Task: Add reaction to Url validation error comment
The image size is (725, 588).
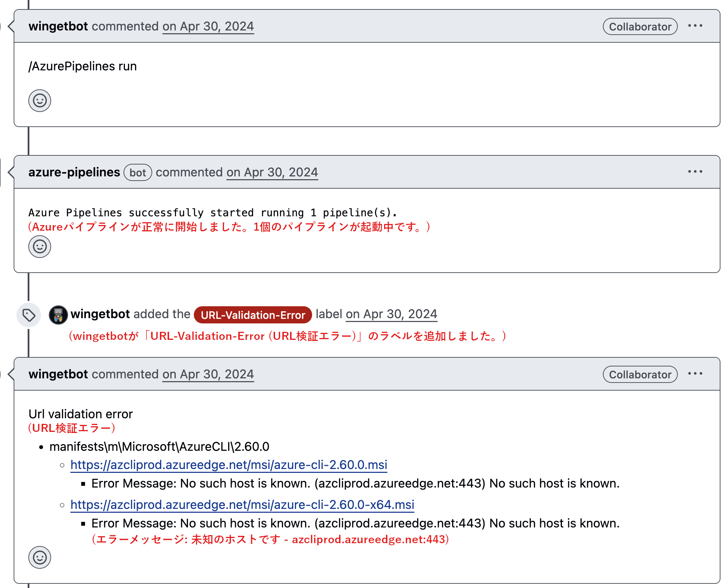Action: pyautogui.click(x=40, y=557)
